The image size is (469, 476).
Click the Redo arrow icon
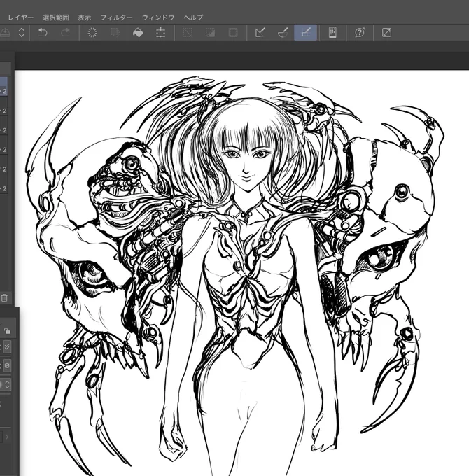(65, 32)
